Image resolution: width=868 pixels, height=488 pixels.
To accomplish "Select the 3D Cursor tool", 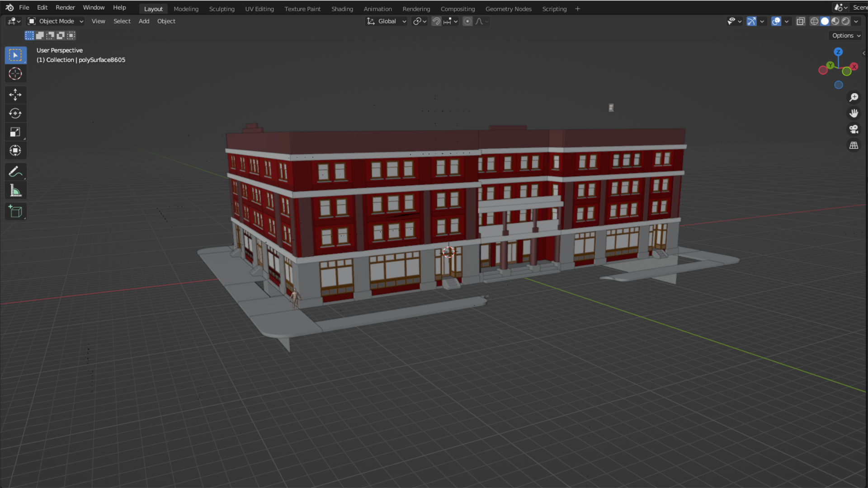I will click(15, 74).
